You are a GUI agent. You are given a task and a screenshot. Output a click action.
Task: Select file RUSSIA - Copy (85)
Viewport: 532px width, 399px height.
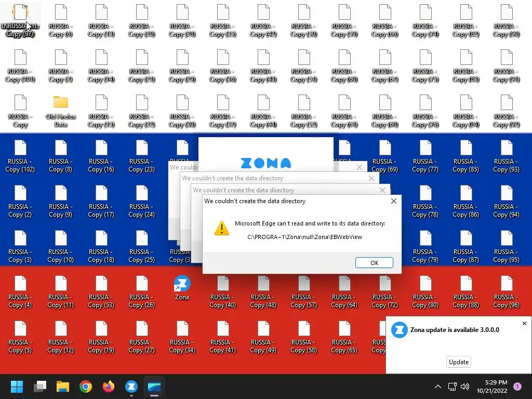tap(466, 156)
